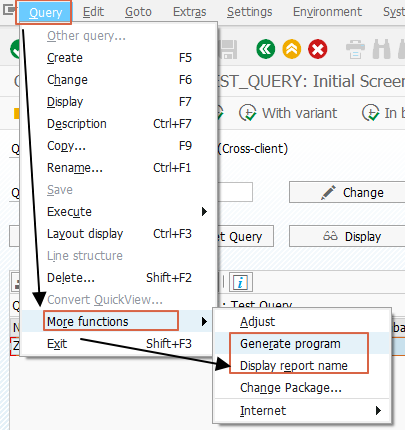This screenshot has width=405, height=430.
Task: Open the Settings menu
Action: coord(249,12)
